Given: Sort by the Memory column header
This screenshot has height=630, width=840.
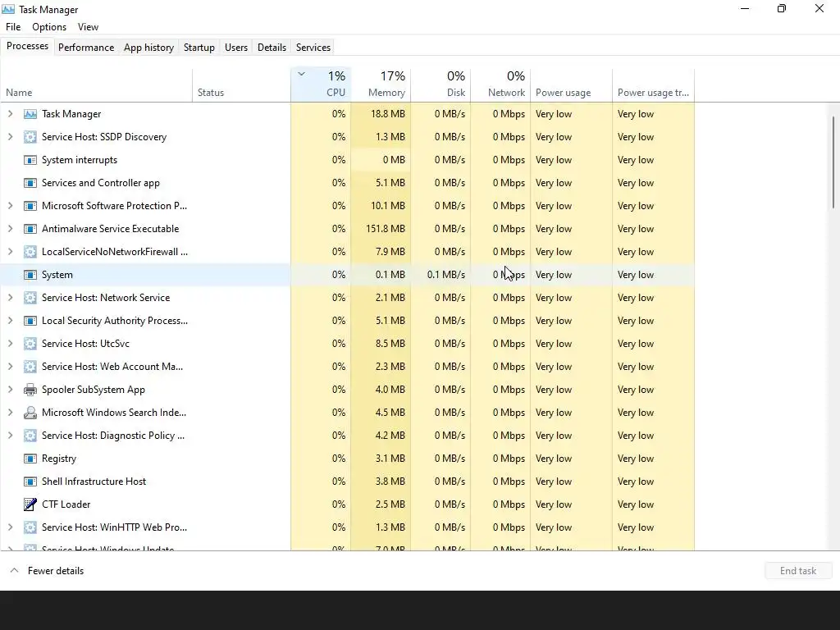Looking at the screenshot, I should pyautogui.click(x=381, y=84).
